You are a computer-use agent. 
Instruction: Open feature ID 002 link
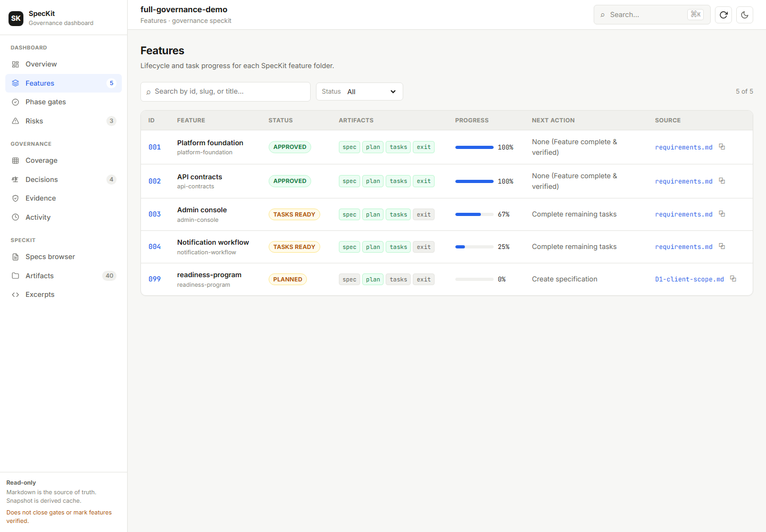(x=155, y=181)
